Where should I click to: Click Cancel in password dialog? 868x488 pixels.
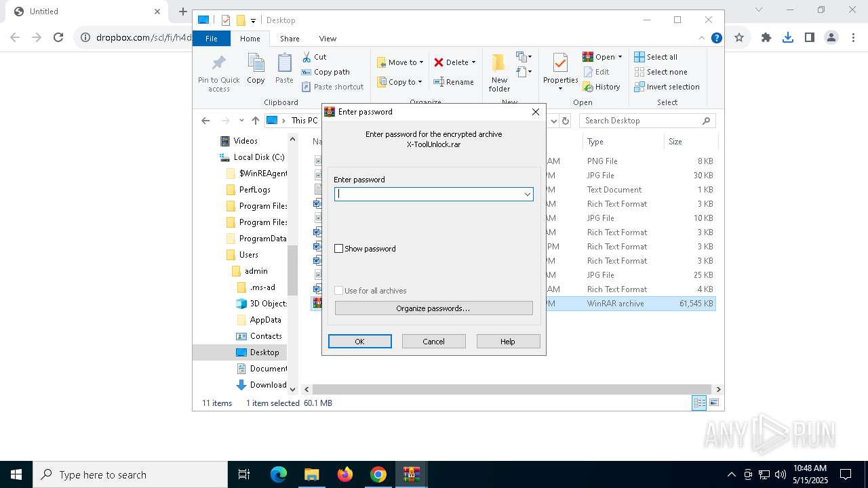point(433,342)
